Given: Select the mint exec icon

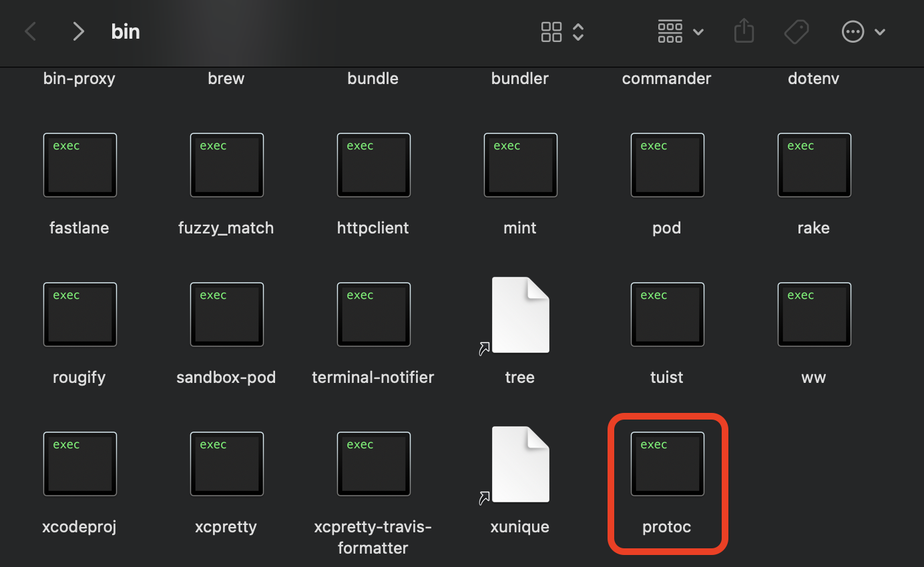Looking at the screenshot, I should pyautogui.click(x=521, y=165).
